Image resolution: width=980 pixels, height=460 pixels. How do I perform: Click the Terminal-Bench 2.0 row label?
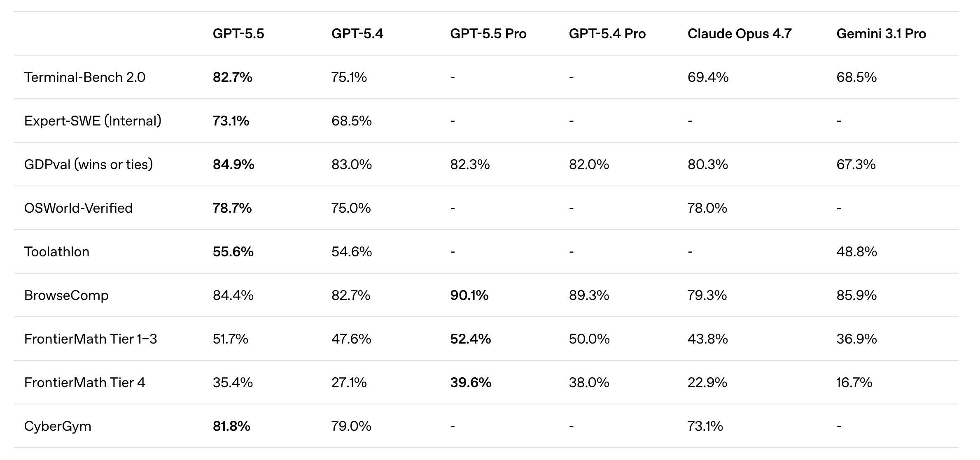tap(84, 77)
